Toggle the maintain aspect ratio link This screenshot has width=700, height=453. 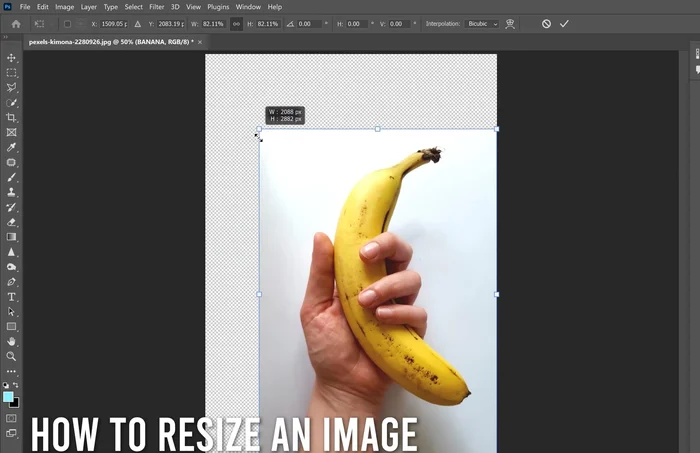[x=235, y=23]
